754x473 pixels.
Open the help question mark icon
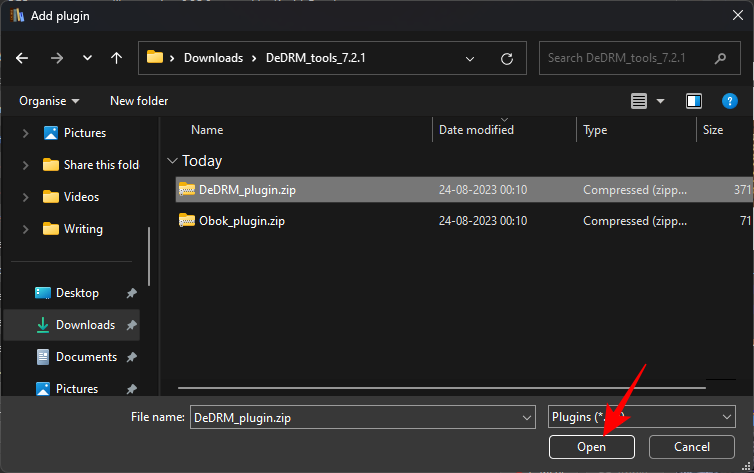coord(730,101)
